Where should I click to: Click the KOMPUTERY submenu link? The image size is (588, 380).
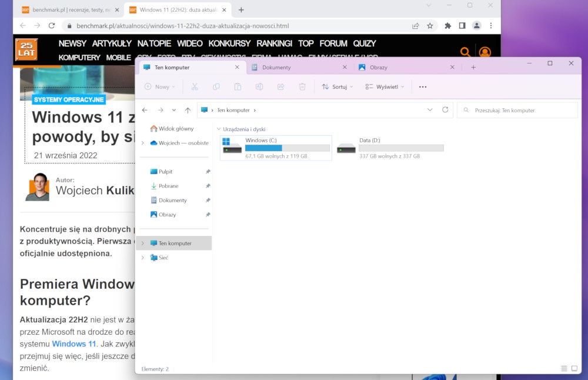(79, 58)
